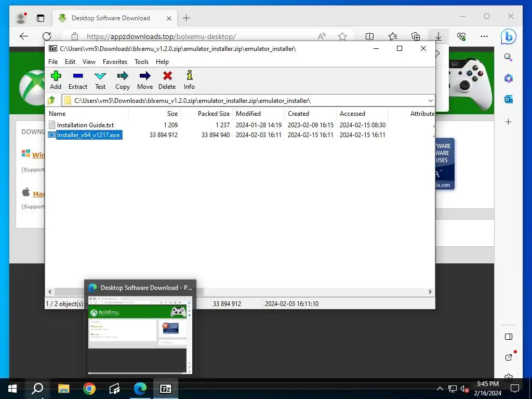Run the Test archive tool

click(100, 80)
